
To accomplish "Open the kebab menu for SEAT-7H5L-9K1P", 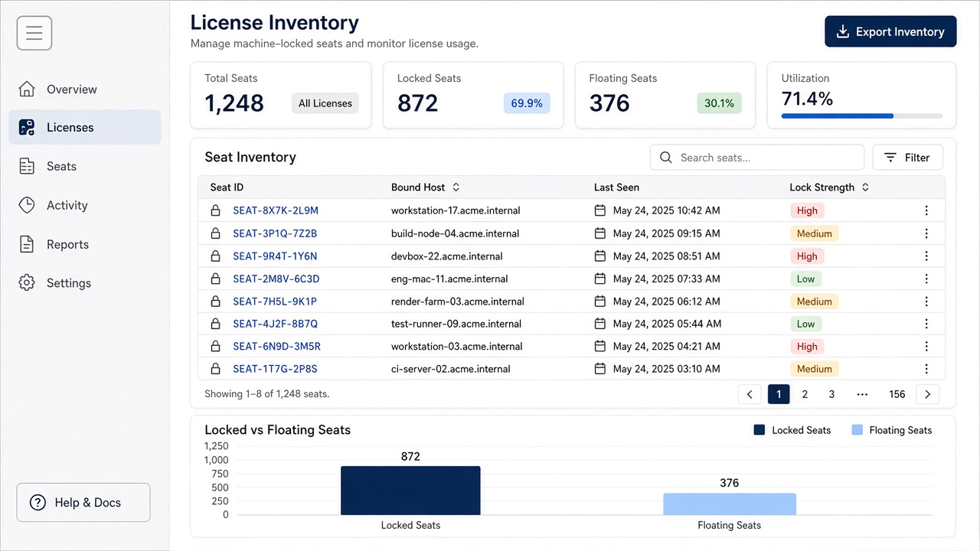I will (926, 302).
